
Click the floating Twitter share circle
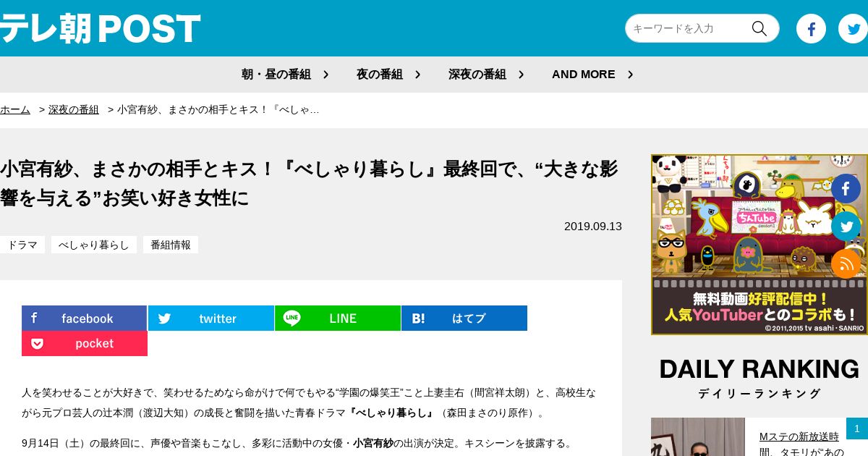coord(846,226)
